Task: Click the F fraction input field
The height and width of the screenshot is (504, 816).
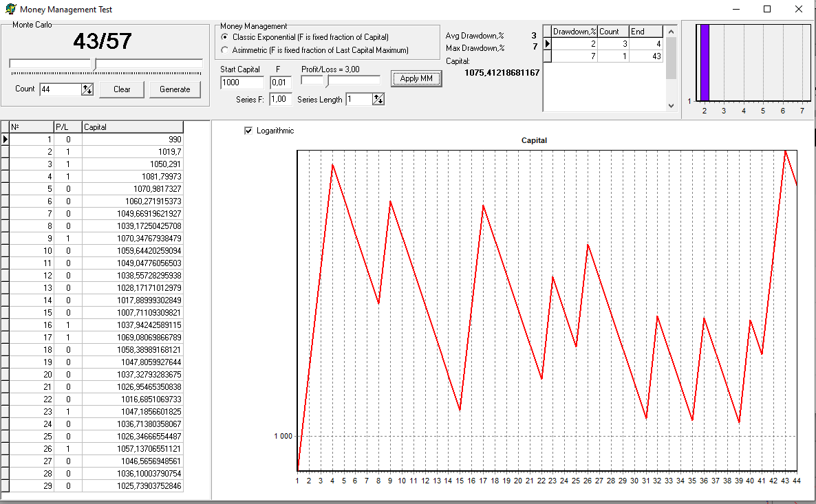Action: pyautogui.click(x=281, y=83)
